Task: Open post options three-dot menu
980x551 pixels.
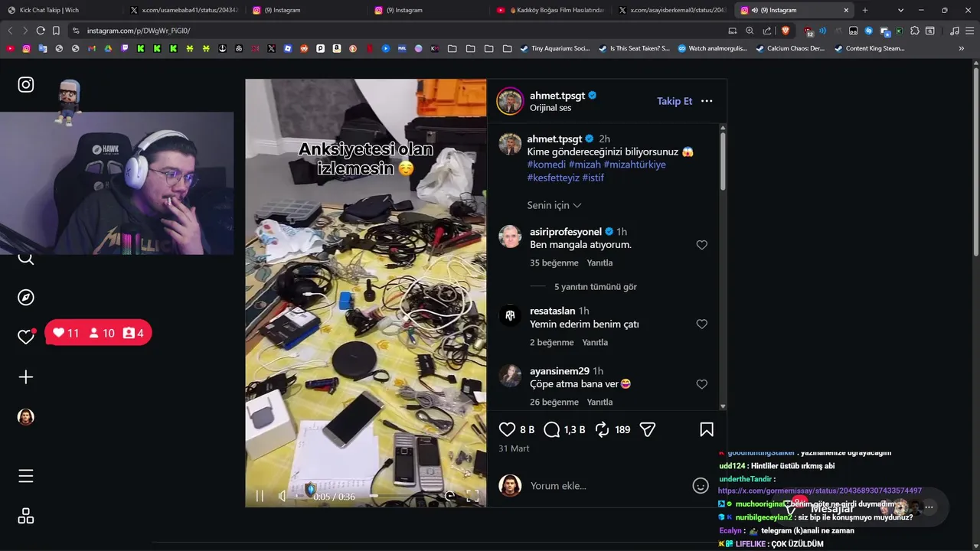Action: 707,101
